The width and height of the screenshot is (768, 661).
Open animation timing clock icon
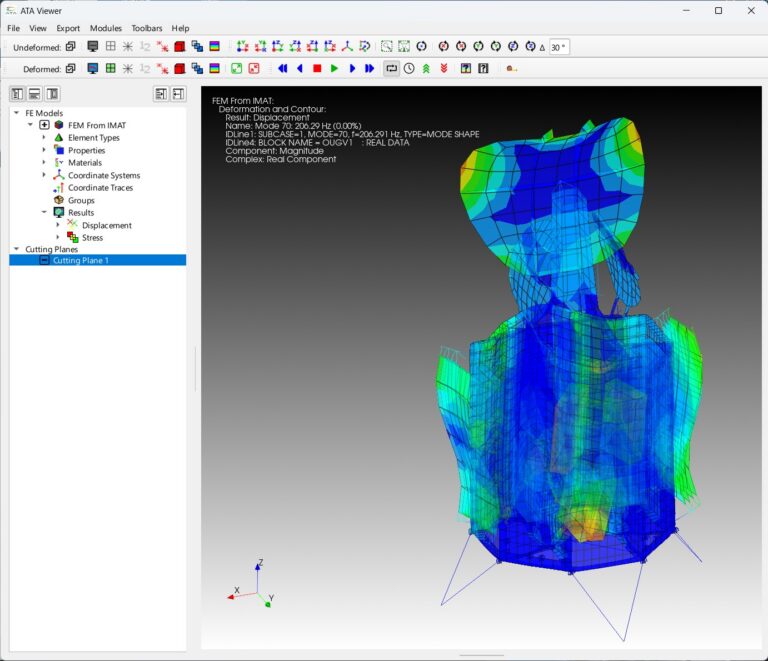(409, 69)
